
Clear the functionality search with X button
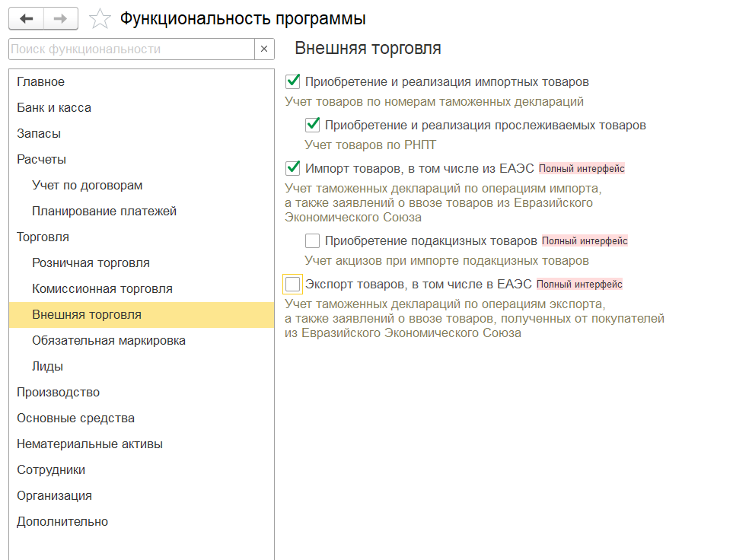[x=264, y=49]
